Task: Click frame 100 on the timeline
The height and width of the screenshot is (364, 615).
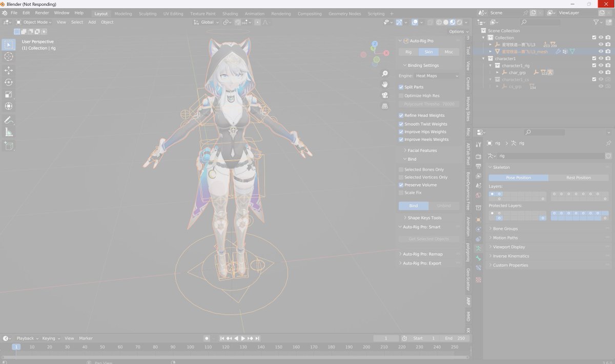Action: coord(191,347)
